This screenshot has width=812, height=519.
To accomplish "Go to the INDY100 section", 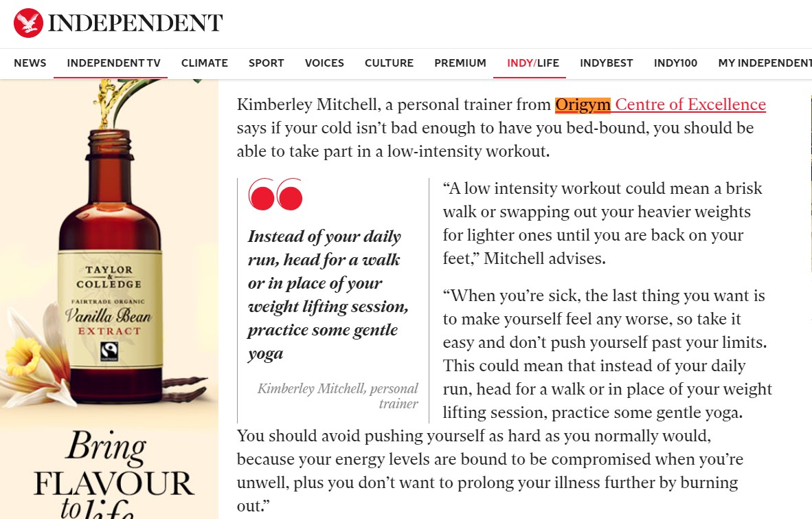I will [x=675, y=63].
